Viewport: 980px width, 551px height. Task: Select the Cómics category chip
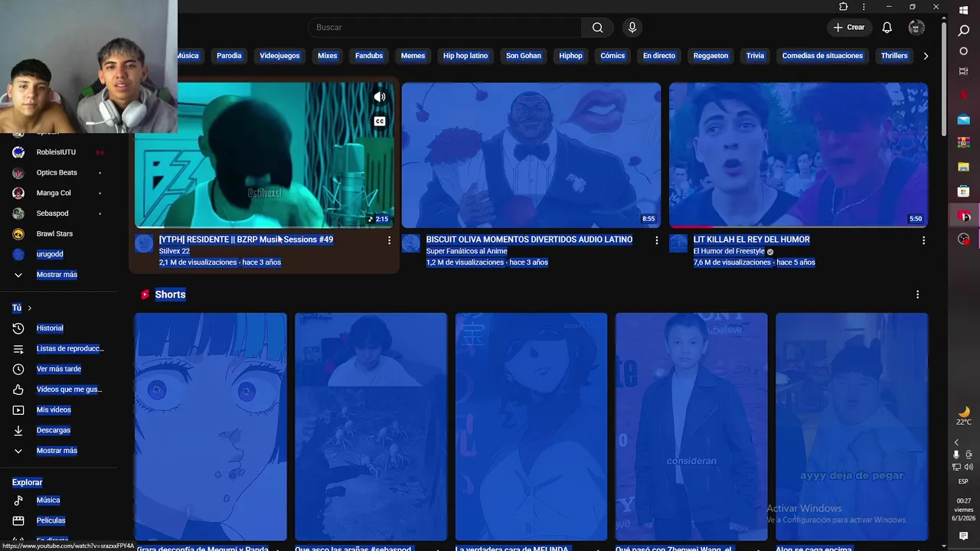[612, 56]
